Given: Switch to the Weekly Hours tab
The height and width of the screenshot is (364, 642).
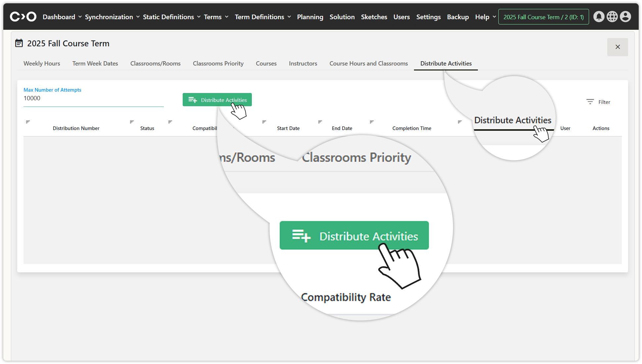Looking at the screenshot, I should click(42, 64).
